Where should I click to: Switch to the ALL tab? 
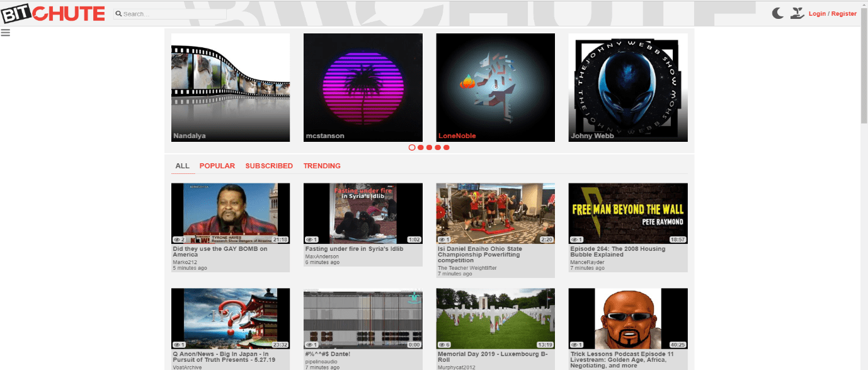click(182, 166)
